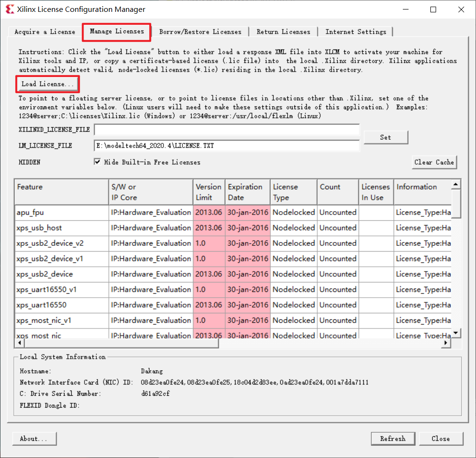Click Licenses In Use column header

click(376, 192)
